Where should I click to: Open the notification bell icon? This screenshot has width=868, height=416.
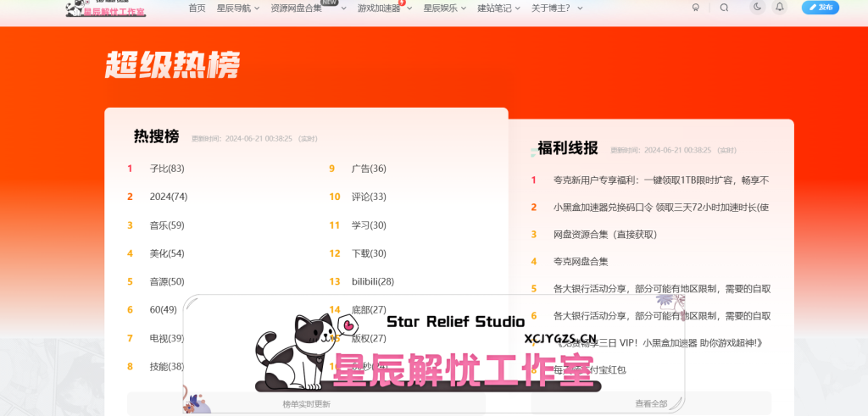[780, 7]
